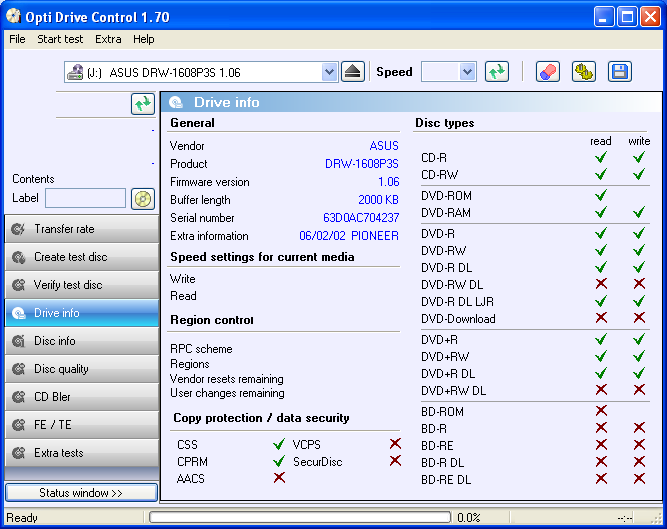This screenshot has width=667, height=529.
Task: Click the DVD-RAM disc type label
Action: tap(446, 213)
